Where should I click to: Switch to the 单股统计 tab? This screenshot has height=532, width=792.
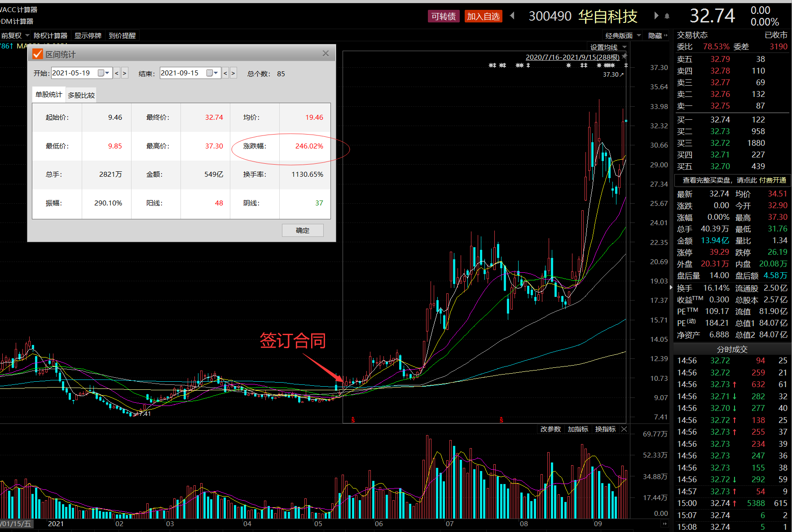tap(49, 95)
